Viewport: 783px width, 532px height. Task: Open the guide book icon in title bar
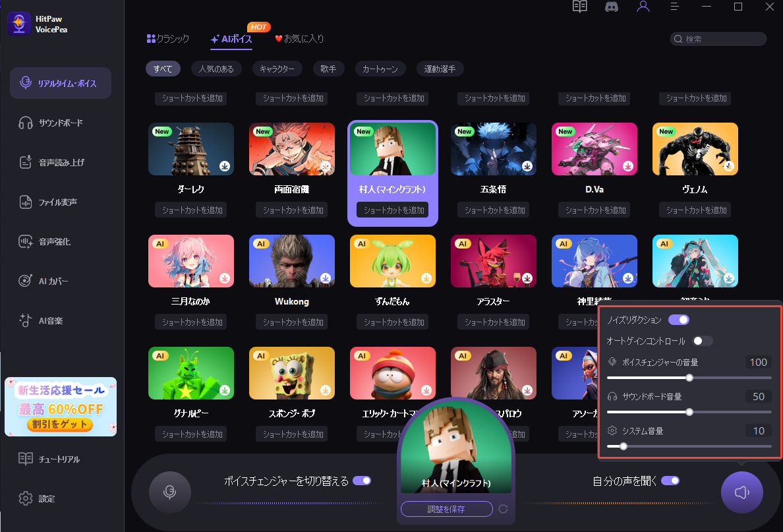tap(580, 7)
